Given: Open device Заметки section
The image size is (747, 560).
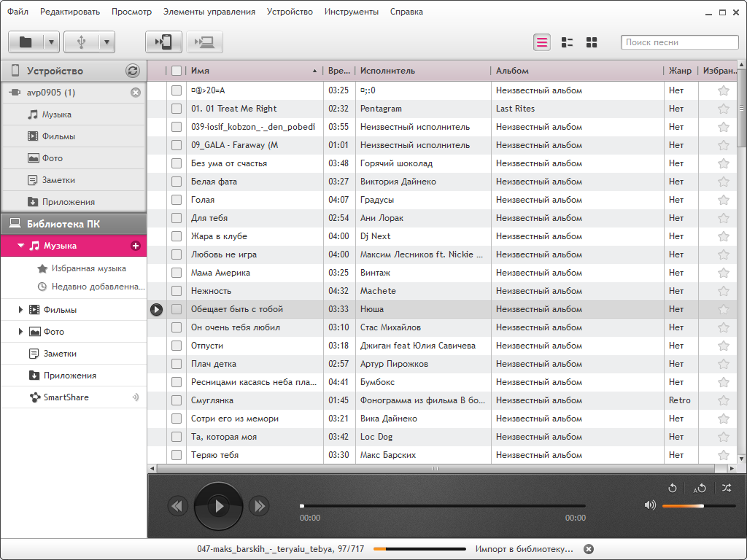Looking at the screenshot, I should (x=74, y=180).
